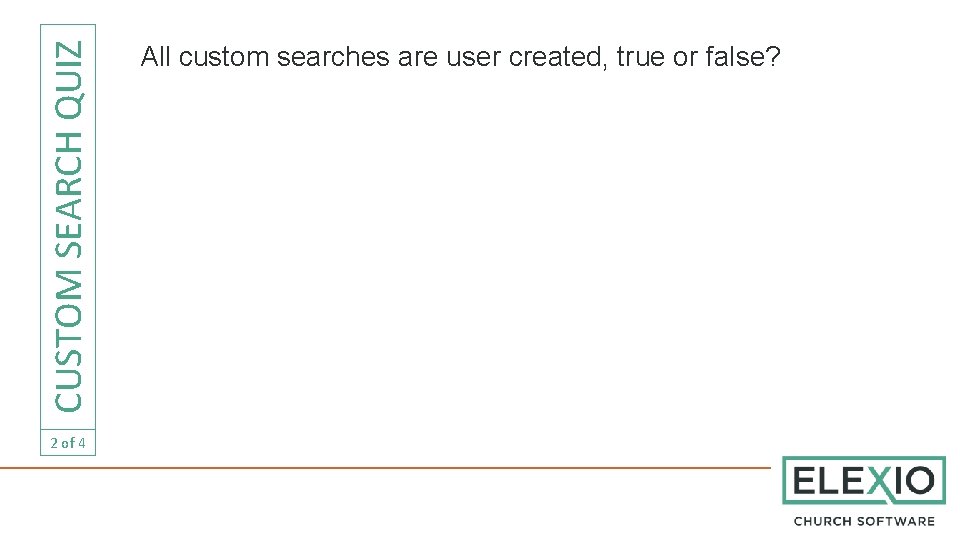Click the orange horizontal divider line

[x=385, y=468]
